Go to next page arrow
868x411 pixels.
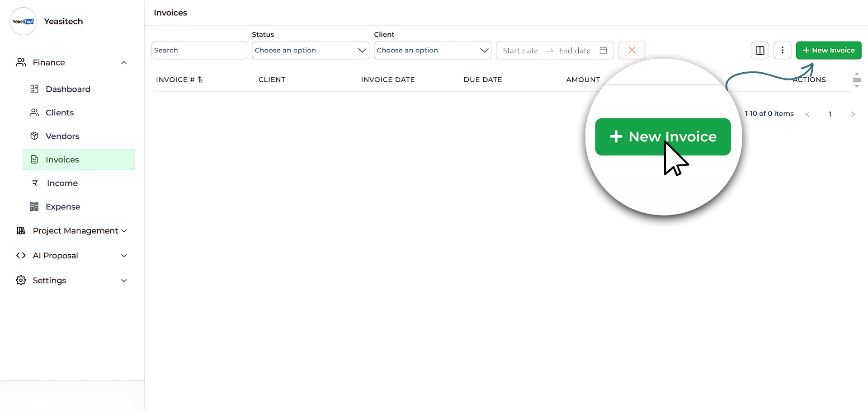pyautogui.click(x=853, y=114)
